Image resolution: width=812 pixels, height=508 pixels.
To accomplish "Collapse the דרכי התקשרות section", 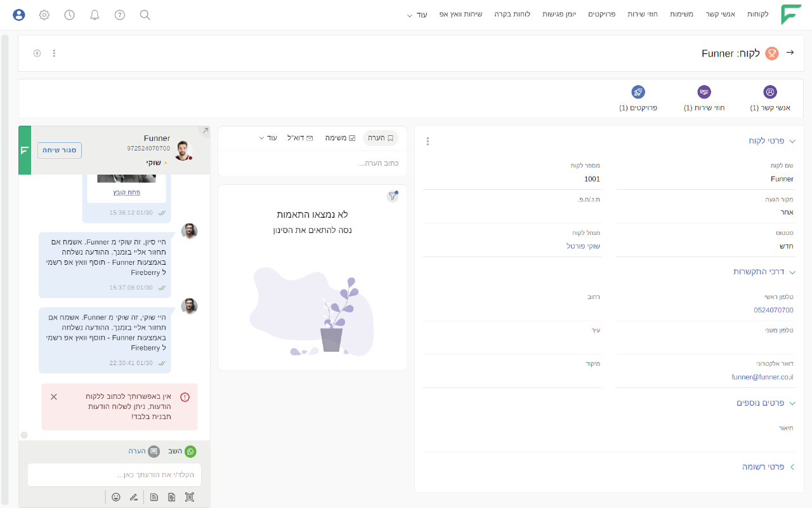I will pyautogui.click(x=792, y=271).
